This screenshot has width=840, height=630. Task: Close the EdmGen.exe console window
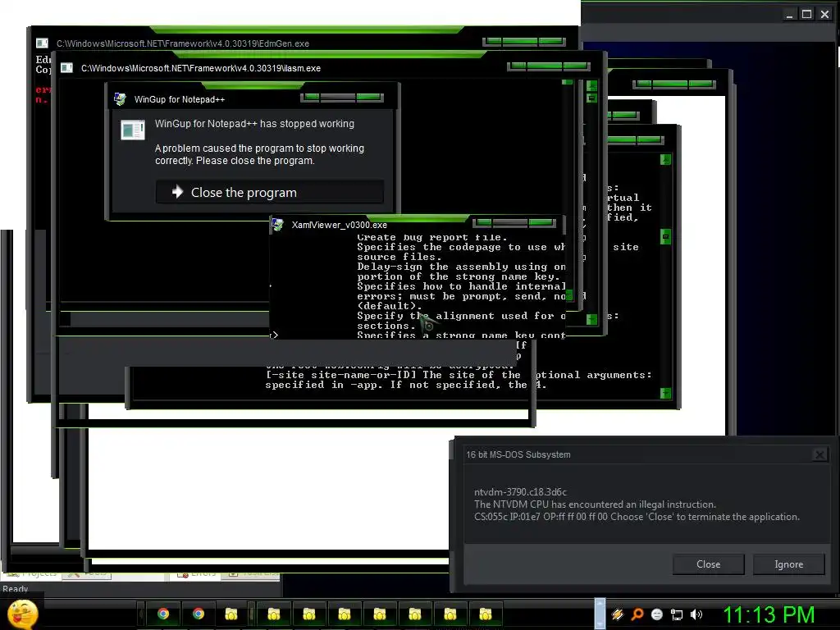pyautogui.click(x=551, y=41)
